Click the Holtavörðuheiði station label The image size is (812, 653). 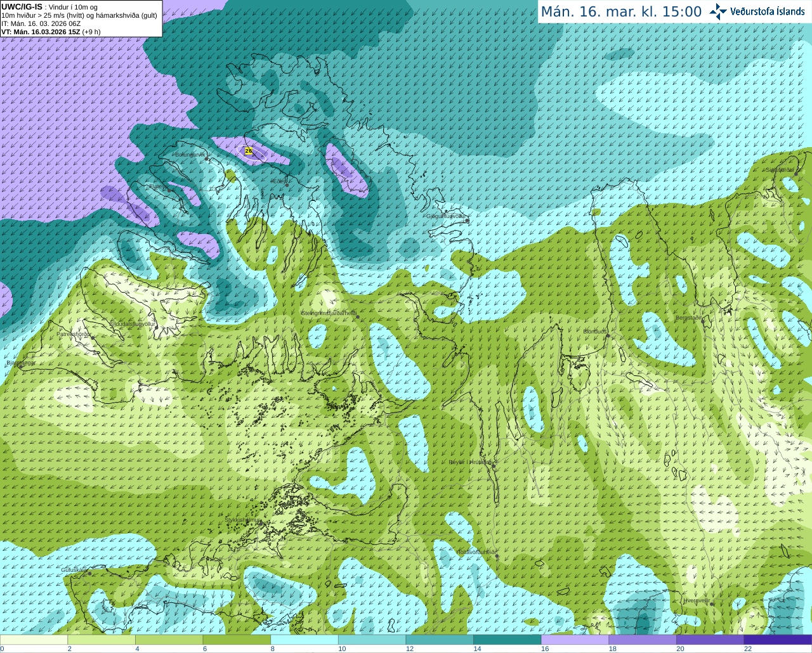(x=475, y=552)
